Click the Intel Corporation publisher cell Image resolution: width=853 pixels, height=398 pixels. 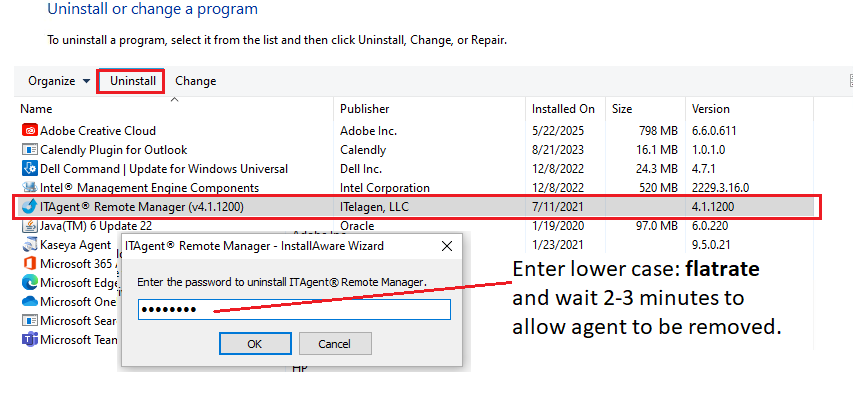tap(385, 188)
